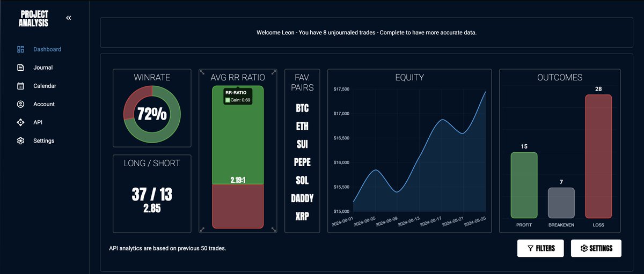Click the red LOSS bar
644x274 pixels.
click(598, 157)
